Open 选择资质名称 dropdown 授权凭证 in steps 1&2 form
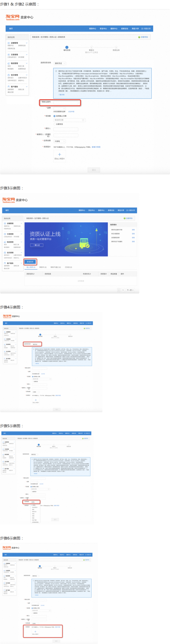Viewport: 170px width, 644px height. [x=60, y=63]
